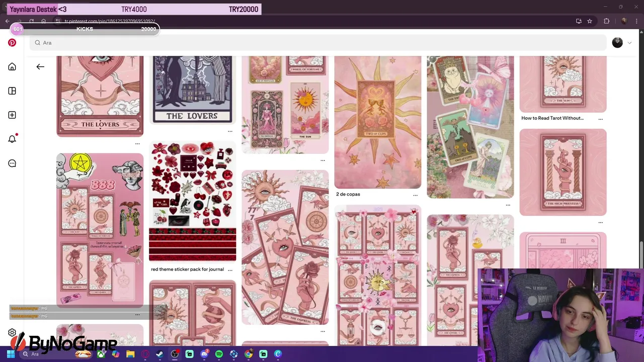Bookmark the page with the star icon

[x=590, y=21]
